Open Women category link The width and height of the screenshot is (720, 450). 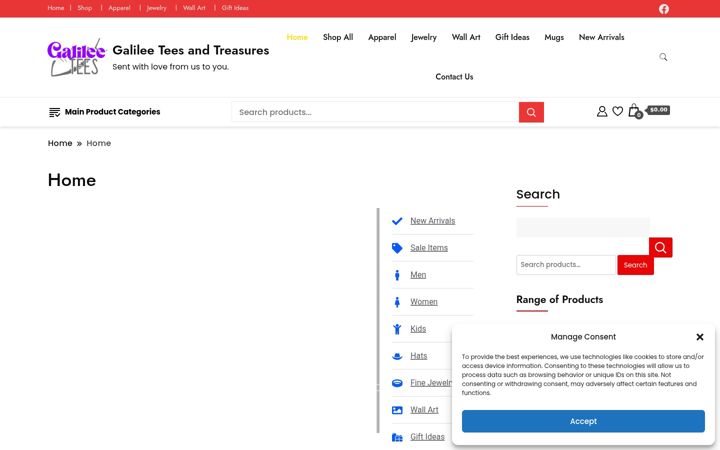424,302
